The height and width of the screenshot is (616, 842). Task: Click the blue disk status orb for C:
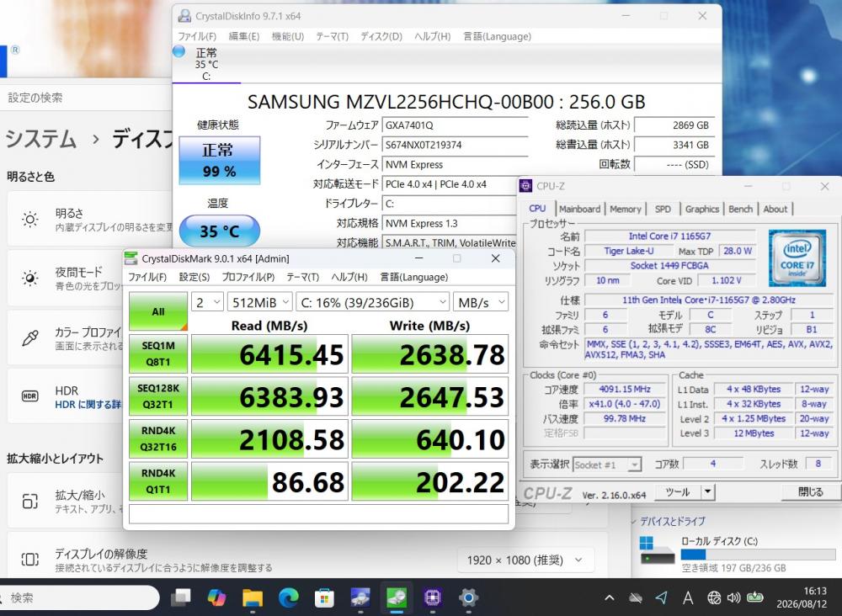point(179,51)
